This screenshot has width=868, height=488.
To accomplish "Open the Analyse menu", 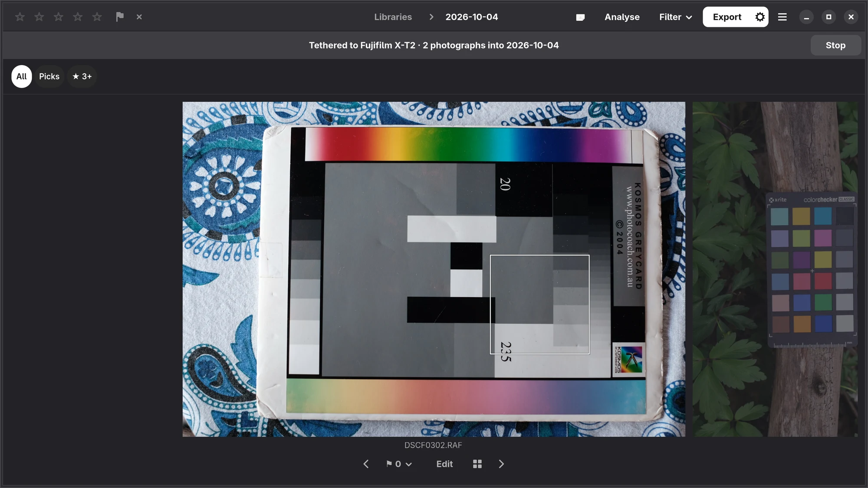I will (622, 17).
